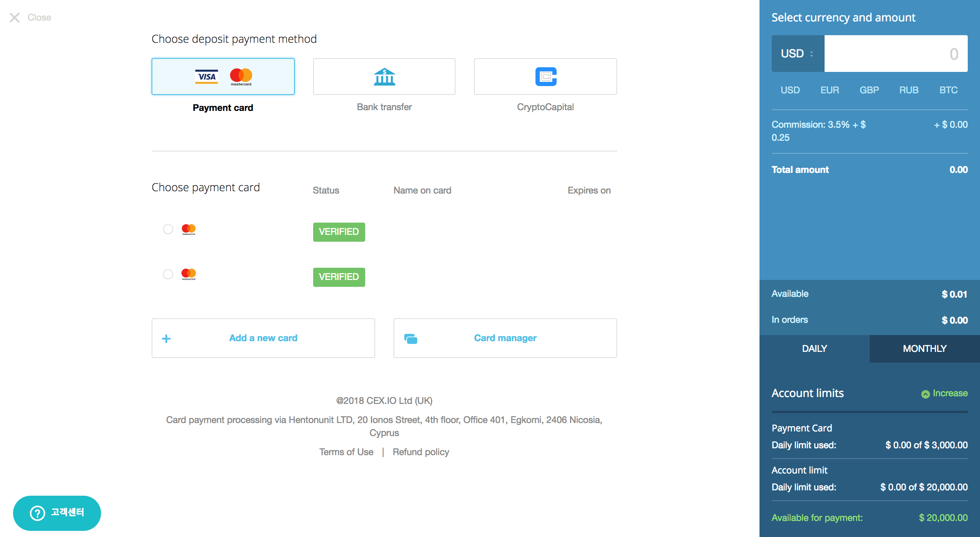Click the plus icon for adding a card

tap(166, 338)
